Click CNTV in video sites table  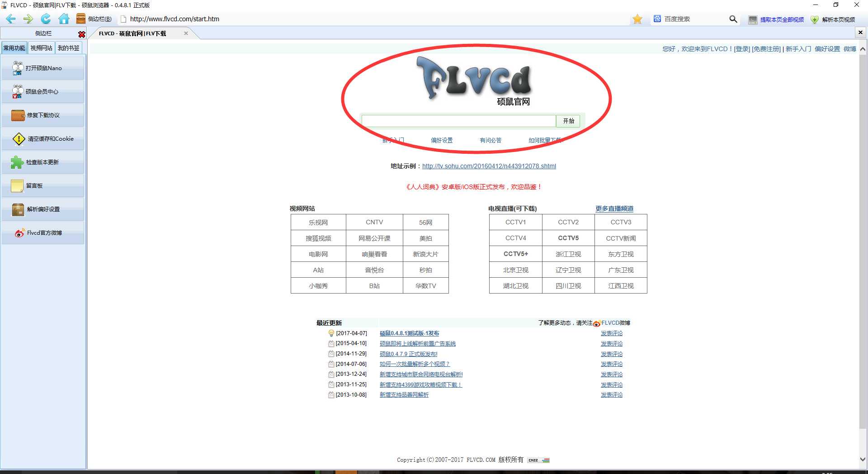pos(374,222)
